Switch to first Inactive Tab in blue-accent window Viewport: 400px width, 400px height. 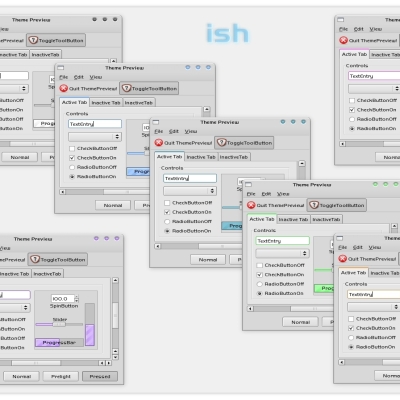point(106,103)
